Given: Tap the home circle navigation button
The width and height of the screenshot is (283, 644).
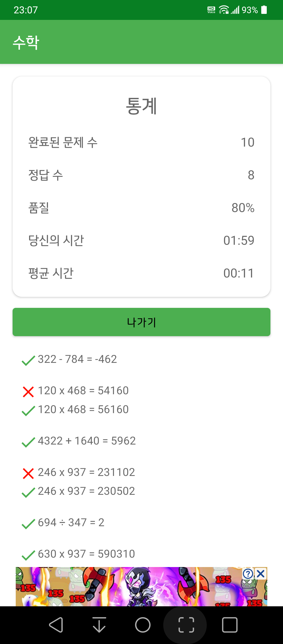Looking at the screenshot, I should (x=143, y=625).
